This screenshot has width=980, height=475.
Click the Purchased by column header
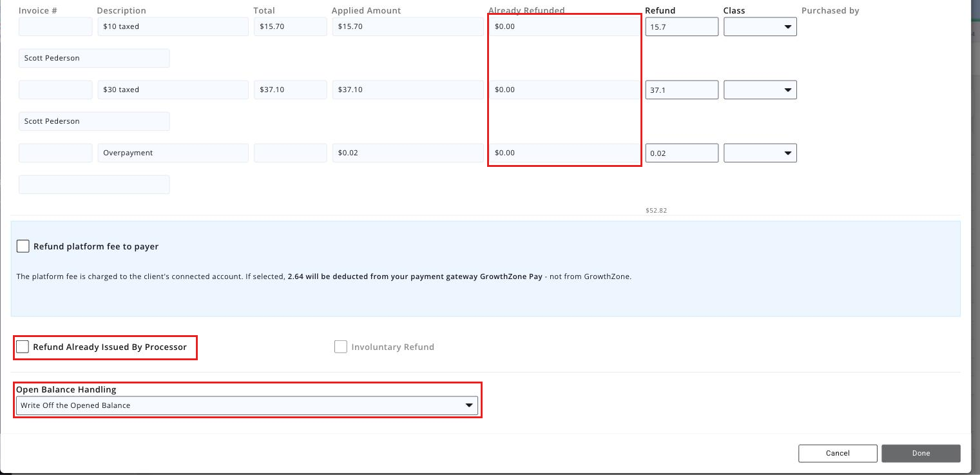[x=831, y=10]
